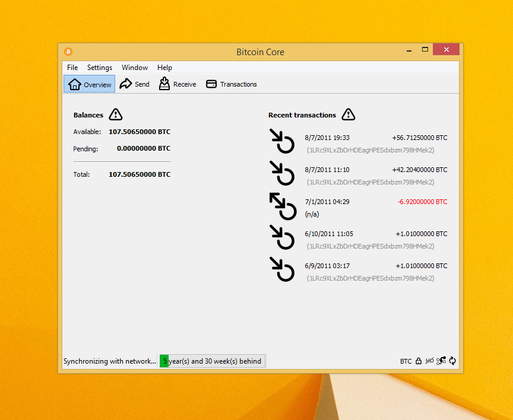This screenshot has height=420, width=513.
Task: Click the wallet lock icon in status bar
Action: (419, 361)
